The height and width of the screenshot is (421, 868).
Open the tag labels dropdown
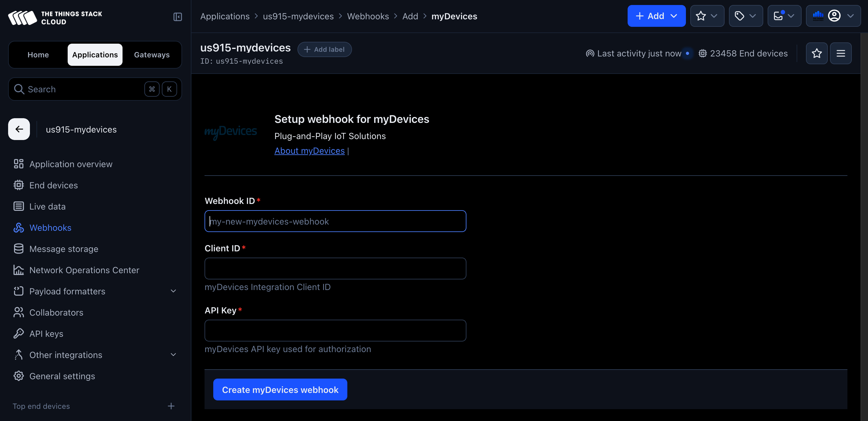pos(745,16)
